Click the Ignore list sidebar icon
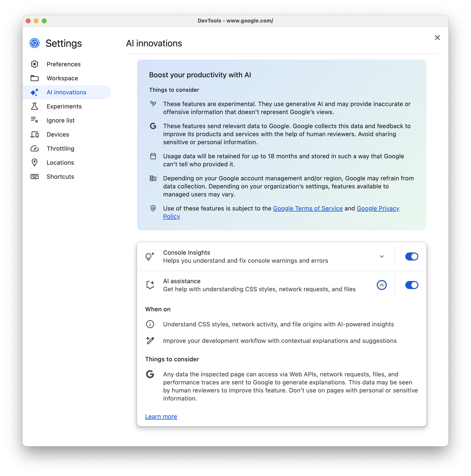 tap(34, 120)
